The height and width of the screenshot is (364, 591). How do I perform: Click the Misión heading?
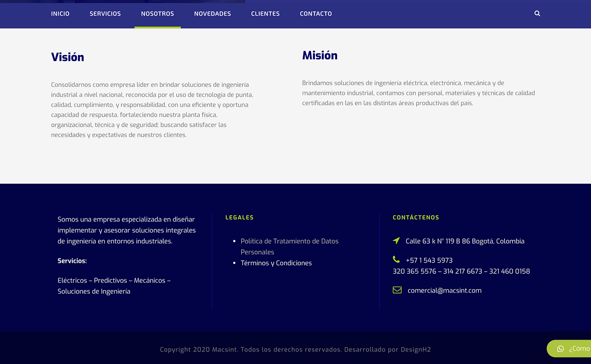[x=320, y=56]
